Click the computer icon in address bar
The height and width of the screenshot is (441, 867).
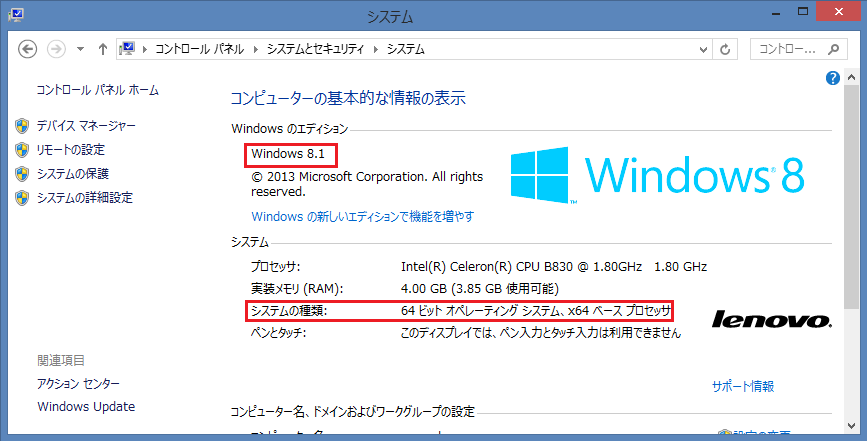127,49
